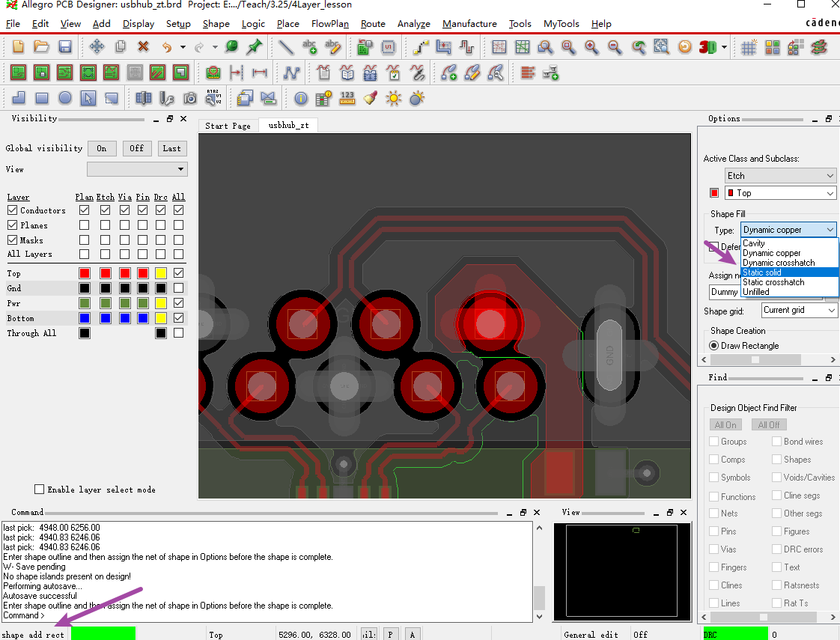Open the Shape grid Current grid dropdown

coord(799,310)
